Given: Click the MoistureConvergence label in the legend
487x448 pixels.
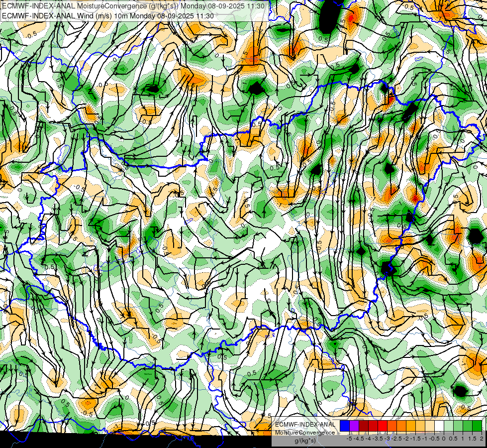Looking at the screenshot, I should 305,433.
